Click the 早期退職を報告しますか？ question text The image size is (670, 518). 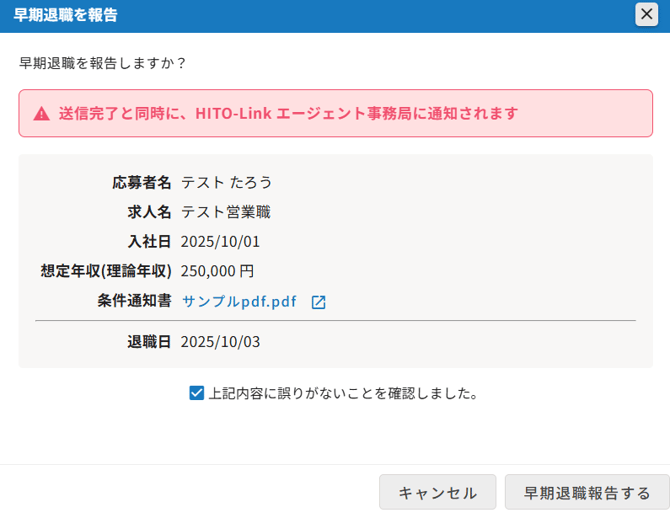coord(103,63)
